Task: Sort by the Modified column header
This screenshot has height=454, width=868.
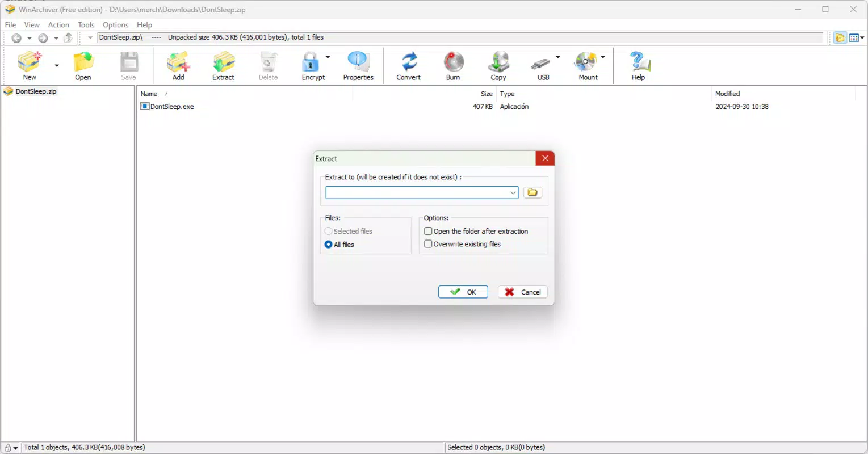Action: tap(783, 94)
